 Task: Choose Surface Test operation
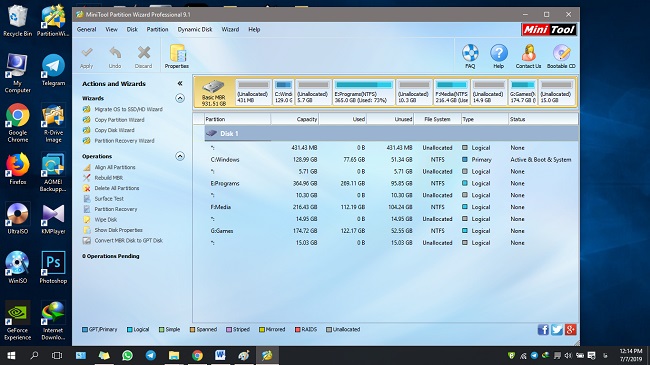(x=103, y=199)
